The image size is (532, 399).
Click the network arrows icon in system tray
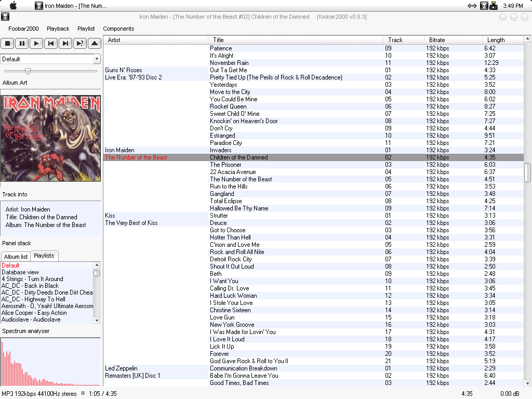coord(472,6)
